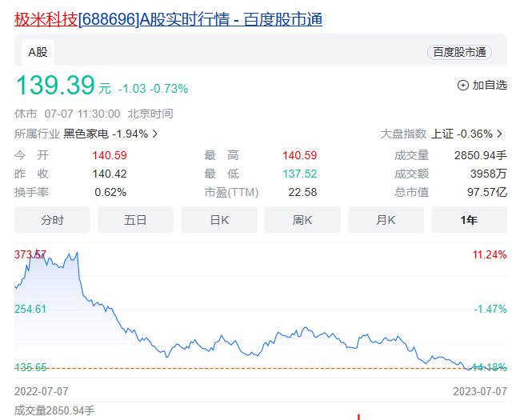This screenshot has height=420, width=520.
Task: Select the A股 tab
Action: pos(38,53)
